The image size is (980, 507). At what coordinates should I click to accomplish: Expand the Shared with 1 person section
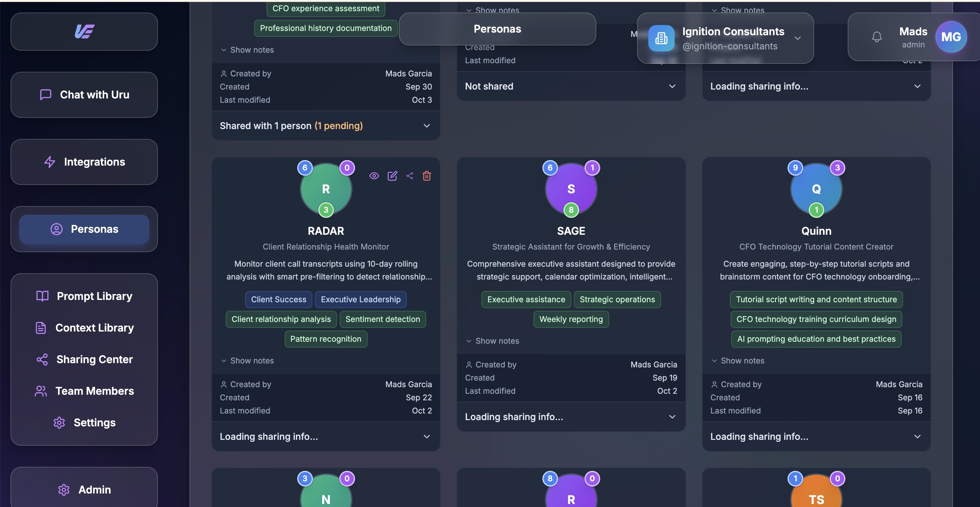coord(326,126)
